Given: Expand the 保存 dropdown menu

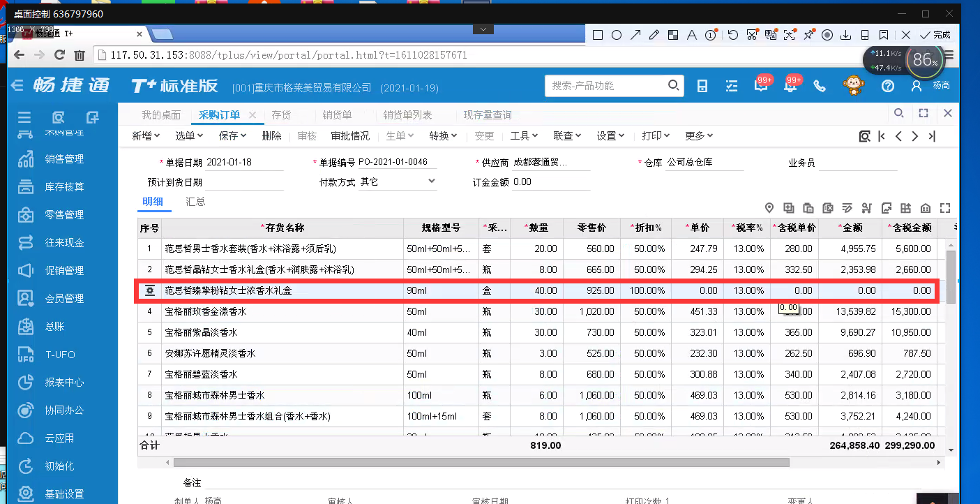Looking at the screenshot, I should (233, 136).
